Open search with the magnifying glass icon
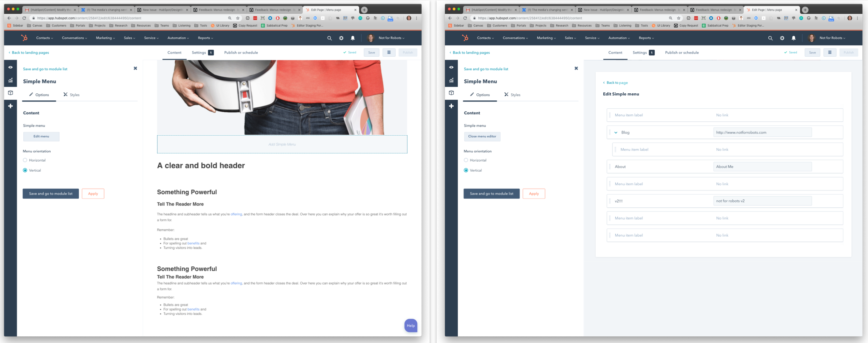868x343 pixels. tap(329, 38)
